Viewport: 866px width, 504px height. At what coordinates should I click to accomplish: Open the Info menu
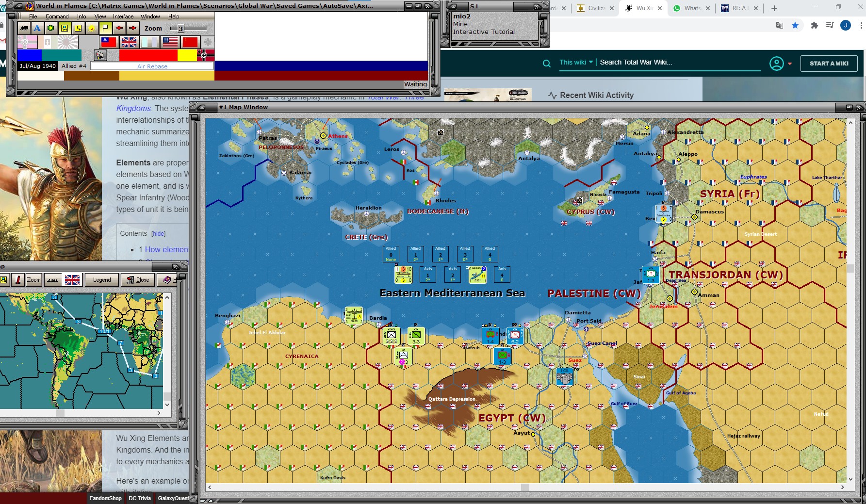pos(82,16)
